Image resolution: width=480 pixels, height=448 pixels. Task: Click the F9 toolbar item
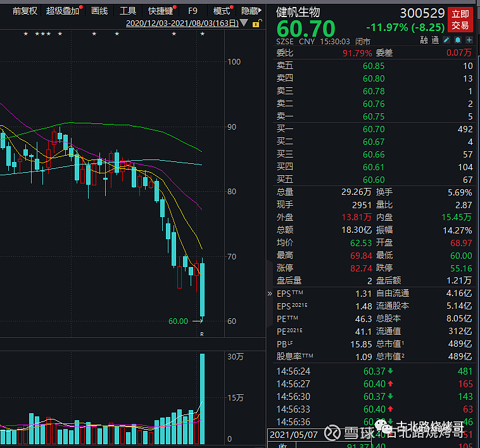coord(193,11)
